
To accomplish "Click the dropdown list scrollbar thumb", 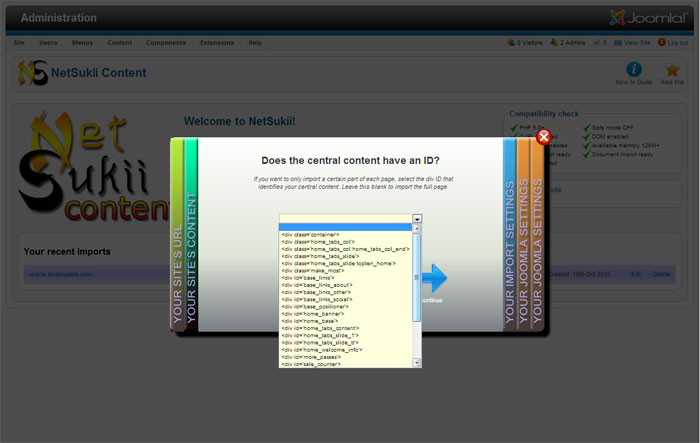I will [417, 277].
